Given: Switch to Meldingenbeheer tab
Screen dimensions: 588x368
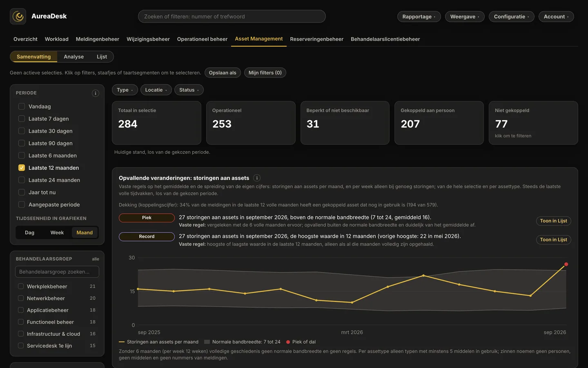Looking at the screenshot, I should pos(98,39).
